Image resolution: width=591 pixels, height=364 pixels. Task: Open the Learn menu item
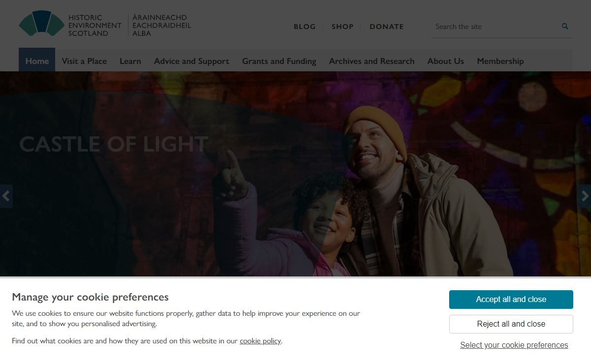coord(130,61)
